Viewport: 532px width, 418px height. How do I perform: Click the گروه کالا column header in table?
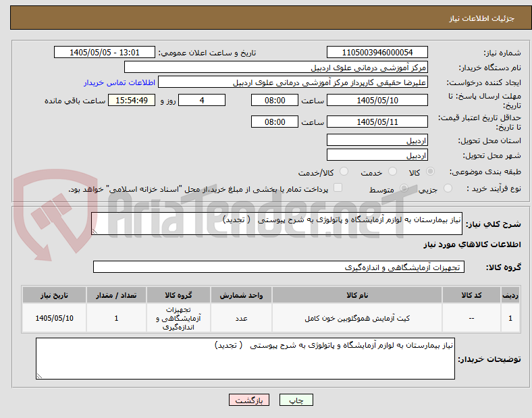click(178, 295)
